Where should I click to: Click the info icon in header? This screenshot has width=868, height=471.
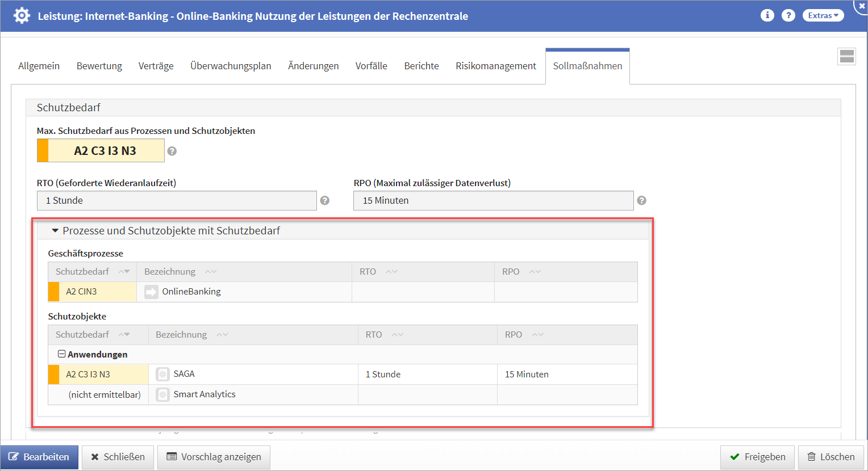(x=767, y=15)
